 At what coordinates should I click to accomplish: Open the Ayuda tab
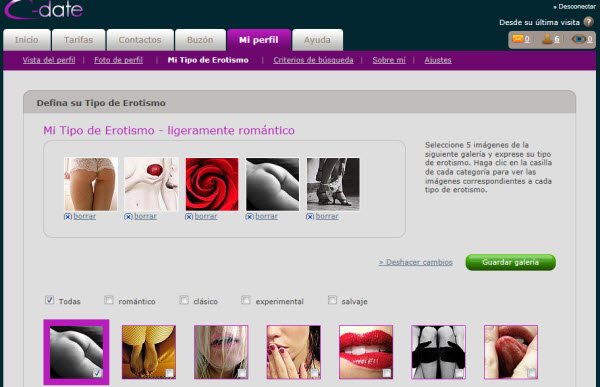(x=317, y=40)
